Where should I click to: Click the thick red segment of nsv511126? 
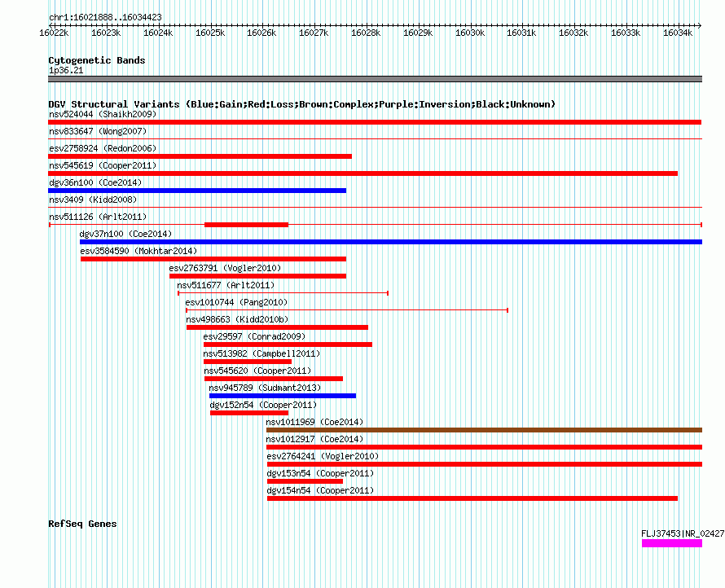tap(247, 225)
